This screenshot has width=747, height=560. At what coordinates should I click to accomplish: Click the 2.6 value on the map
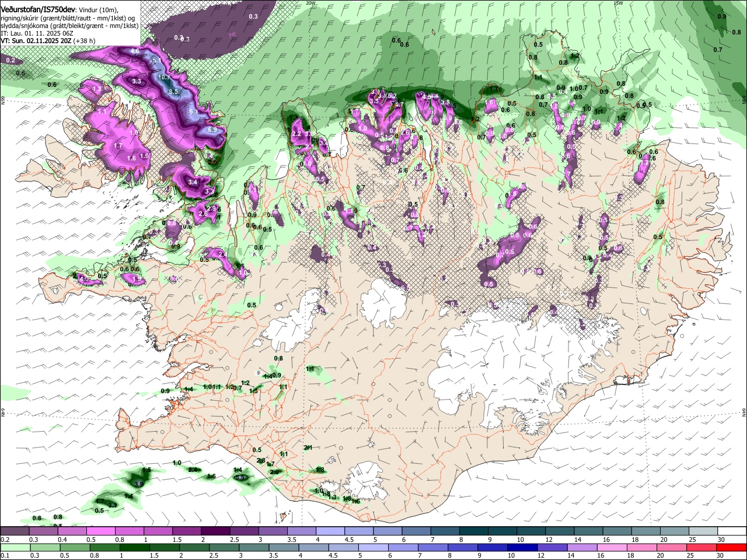point(203,214)
